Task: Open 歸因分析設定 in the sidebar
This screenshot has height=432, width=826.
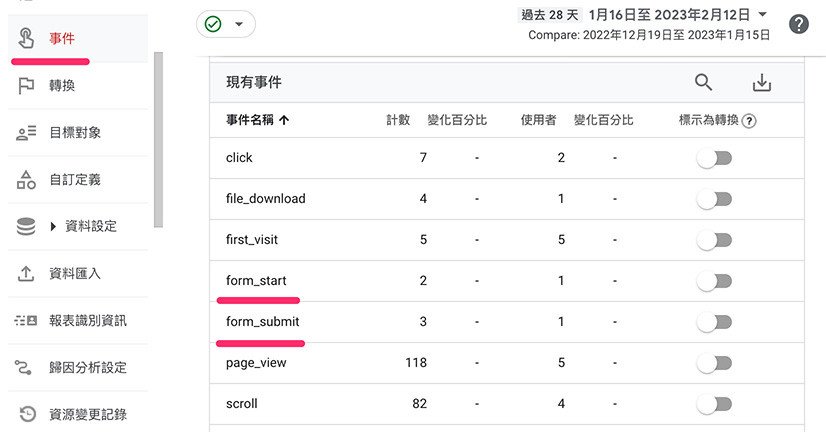Action: (x=88, y=368)
